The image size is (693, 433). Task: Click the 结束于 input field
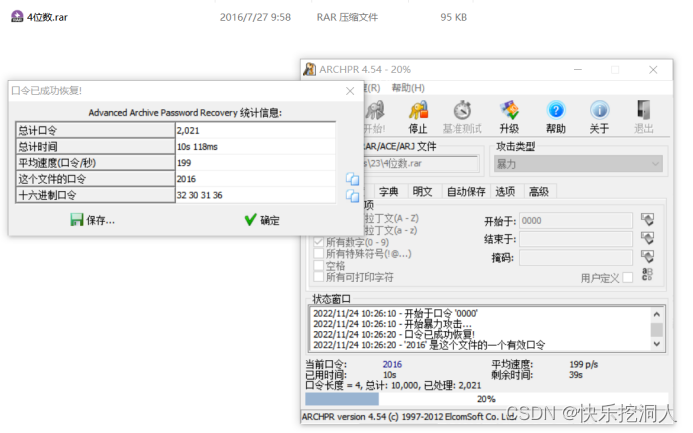(575, 239)
